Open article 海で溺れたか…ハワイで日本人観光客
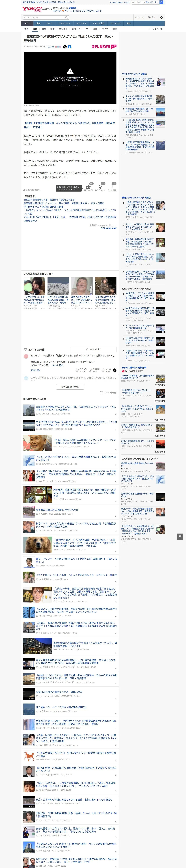 point(61,707)
